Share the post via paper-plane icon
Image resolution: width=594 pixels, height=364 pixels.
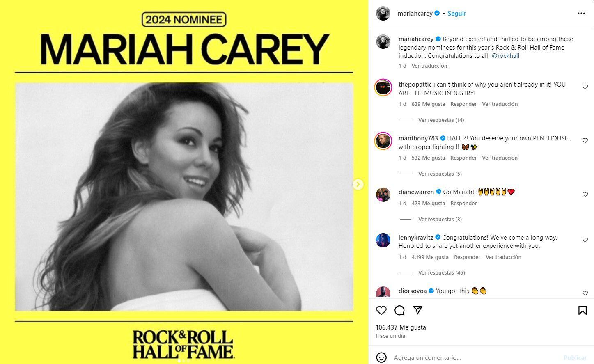coord(417,310)
